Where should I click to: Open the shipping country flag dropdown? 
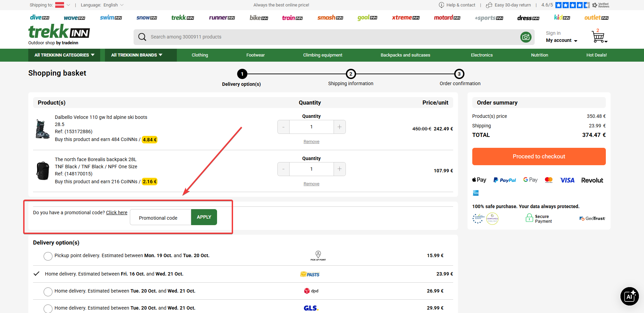(x=63, y=5)
